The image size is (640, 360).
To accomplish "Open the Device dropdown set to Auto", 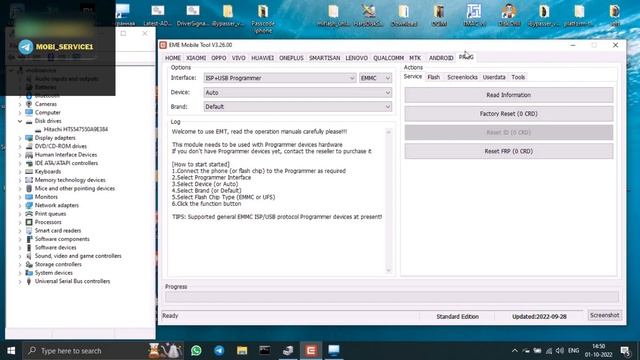I will click(298, 93).
